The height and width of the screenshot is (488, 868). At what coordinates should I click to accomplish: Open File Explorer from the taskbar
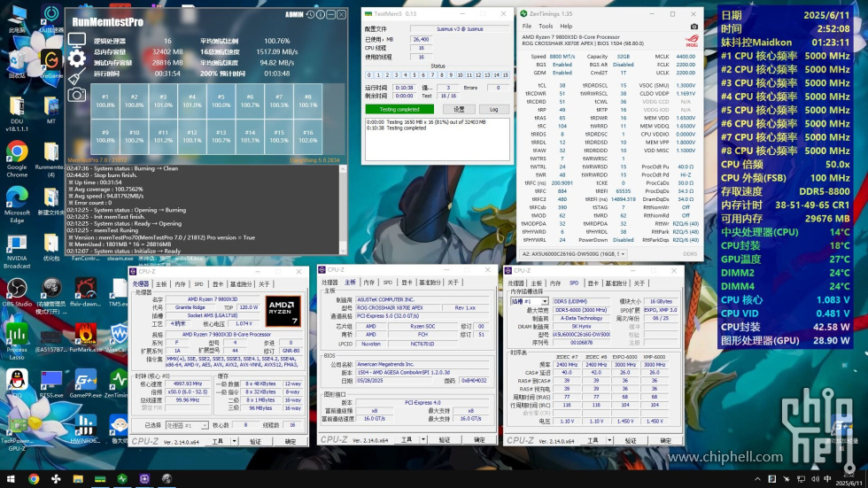tap(78, 478)
